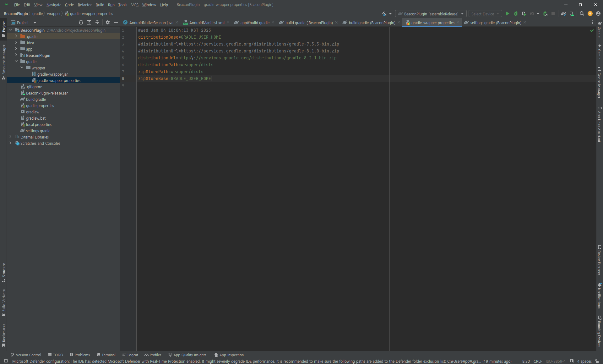Open the Terminal tool window
This screenshot has width=603, height=364.
[106, 355]
